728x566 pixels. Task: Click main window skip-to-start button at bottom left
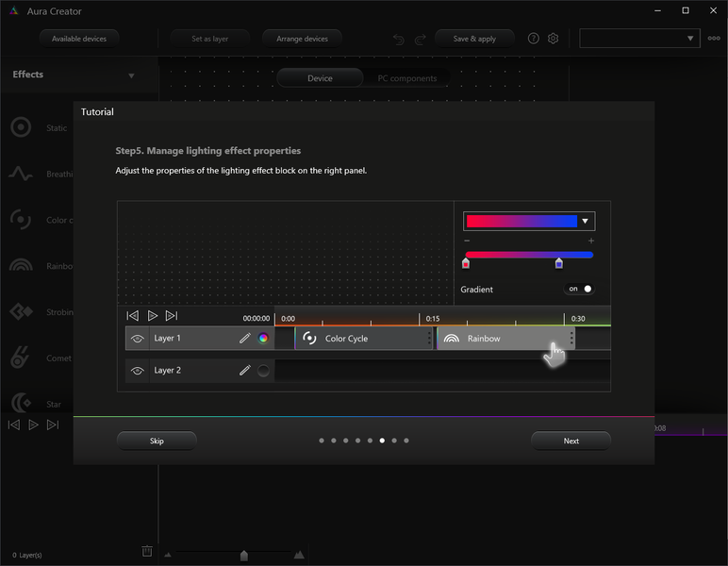(x=14, y=424)
